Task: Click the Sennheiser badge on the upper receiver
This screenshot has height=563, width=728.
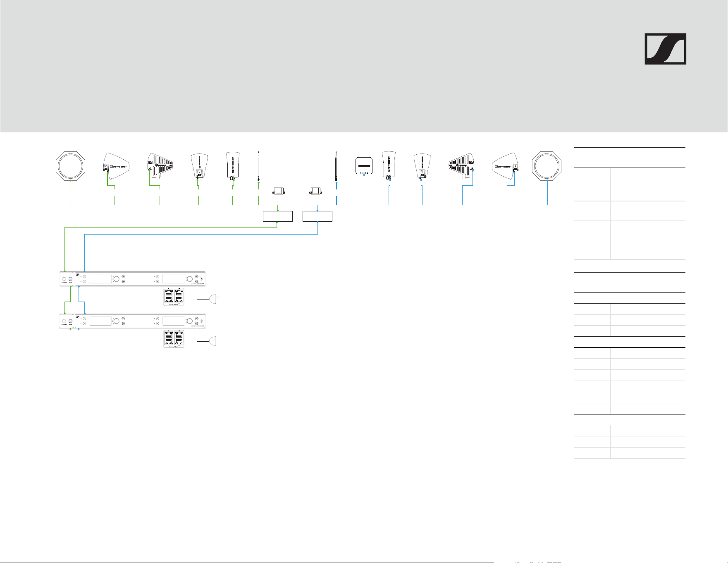Action: (78, 275)
